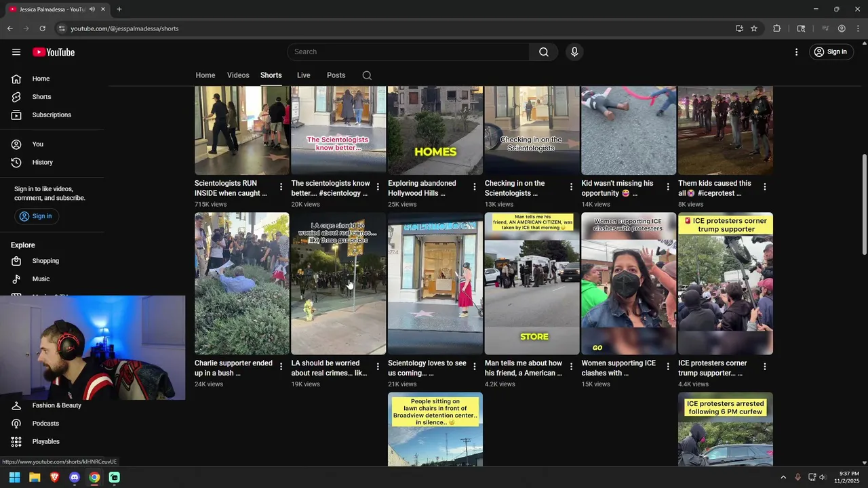Switch to the Live tab
The width and height of the screenshot is (868, 488).
click(303, 75)
